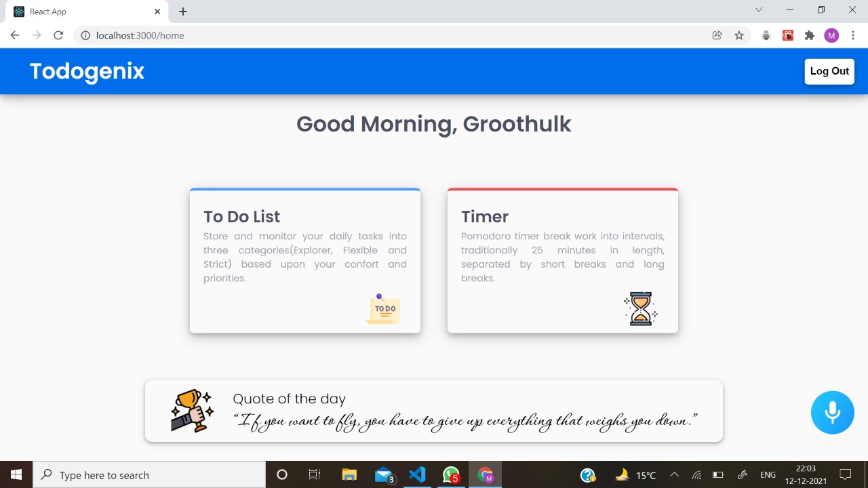This screenshot has width=868, height=488.
Task: Open a new browser tab
Action: [183, 12]
